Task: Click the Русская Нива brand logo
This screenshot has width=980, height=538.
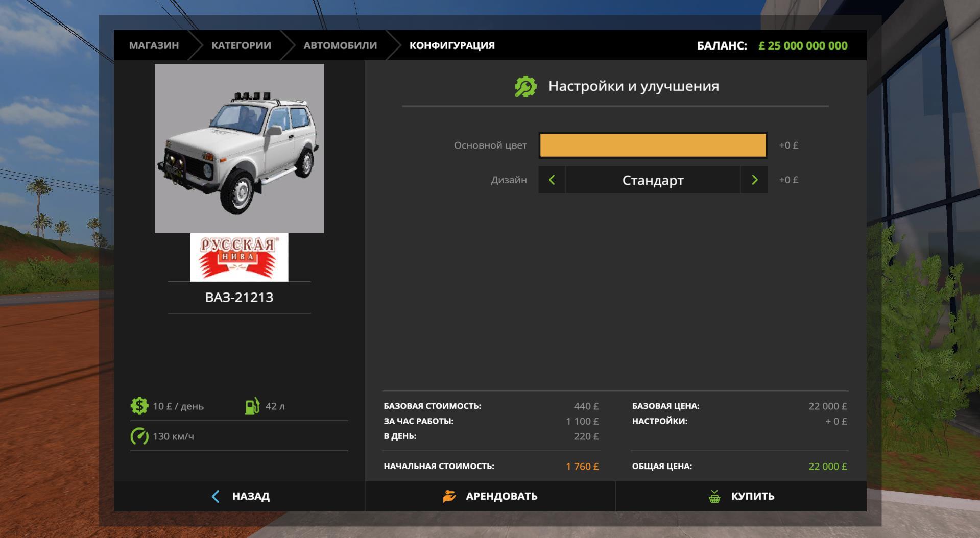Action: point(239,257)
